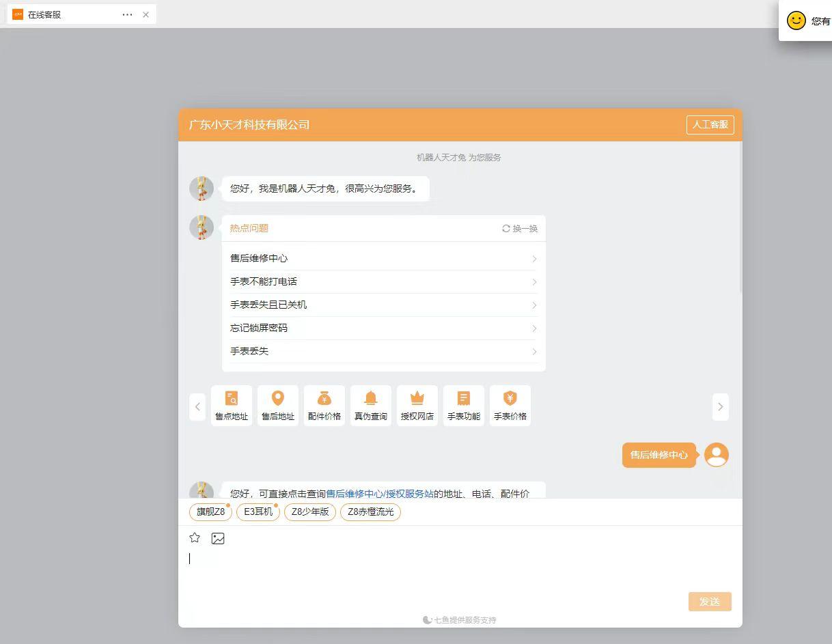Select the 旗舰Z8 quick reply tag
This screenshot has width=832, height=644.
tap(210, 512)
